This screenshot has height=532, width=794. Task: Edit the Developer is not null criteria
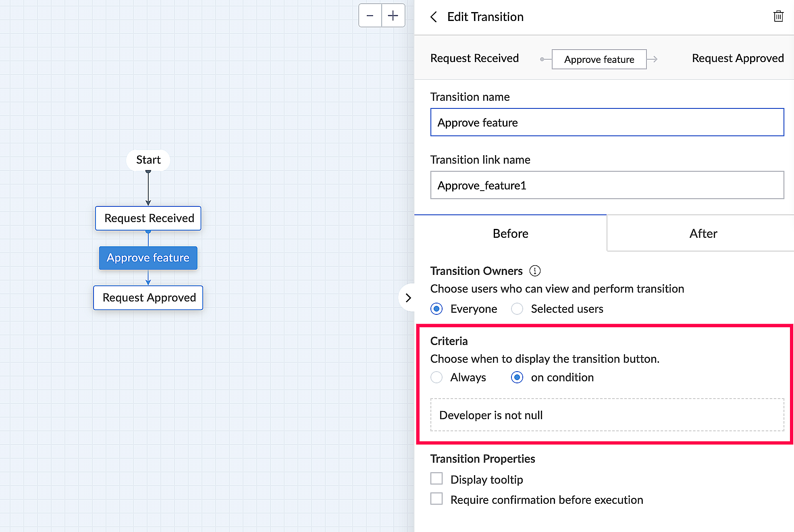point(607,415)
